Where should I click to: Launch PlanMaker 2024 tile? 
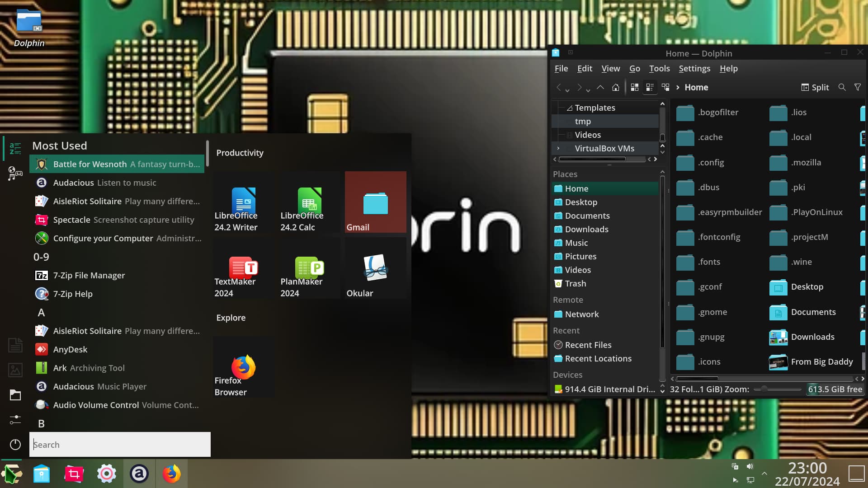pyautogui.click(x=310, y=268)
